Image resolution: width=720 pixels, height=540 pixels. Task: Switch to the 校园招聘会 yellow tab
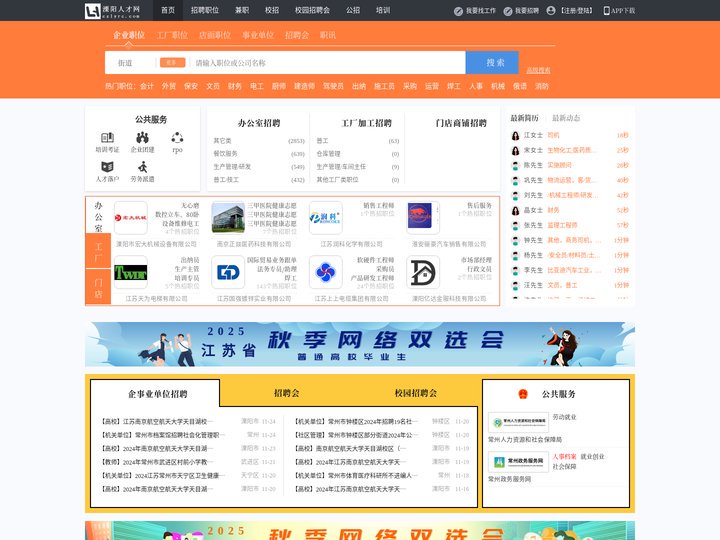tap(416, 393)
